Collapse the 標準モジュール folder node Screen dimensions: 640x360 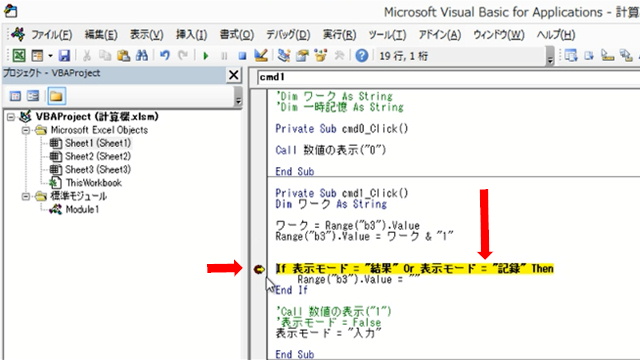[25, 196]
